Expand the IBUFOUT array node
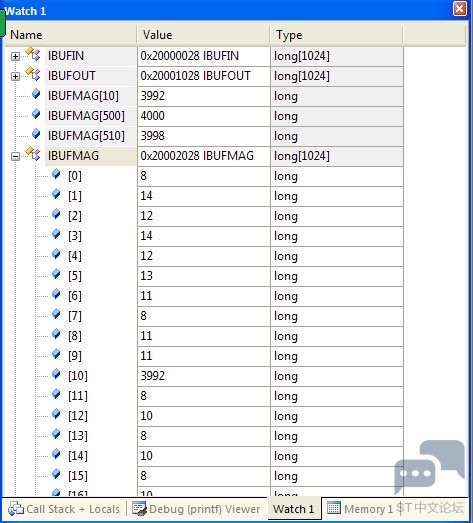The image size is (473, 523). pyautogui.click(x=15, y=76)
